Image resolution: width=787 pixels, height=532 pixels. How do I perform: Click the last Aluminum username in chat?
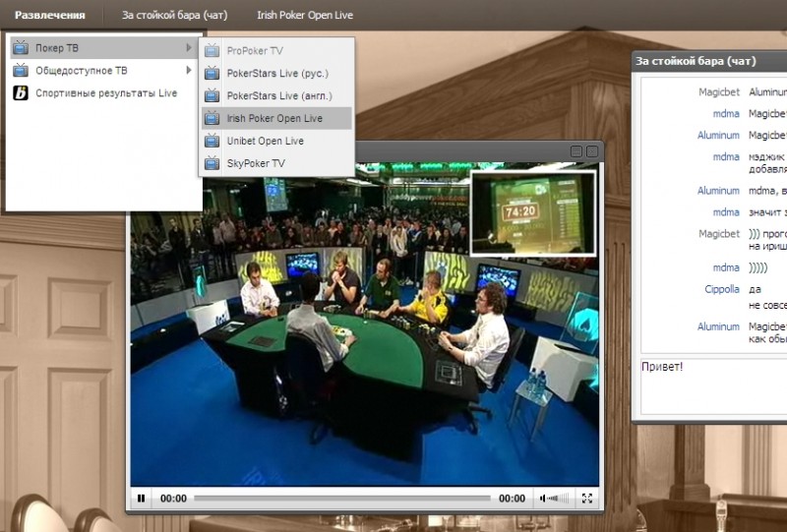pos(718,326)
